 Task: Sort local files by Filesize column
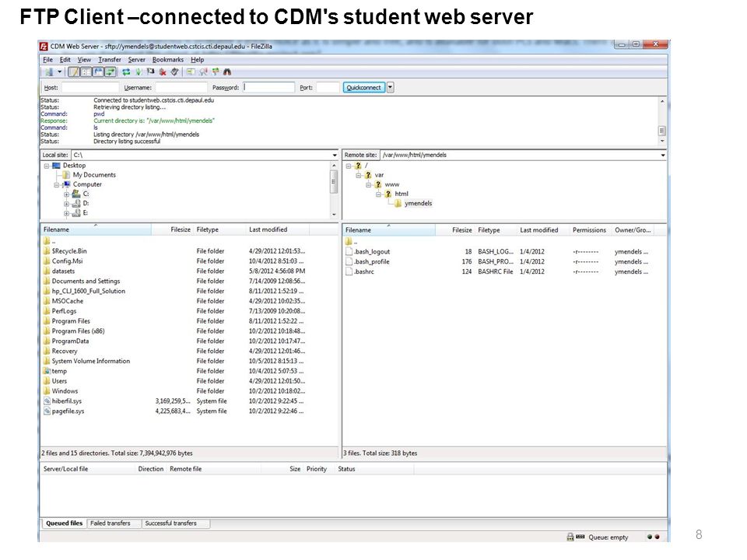pyautogui.click(x=173, y=229)
